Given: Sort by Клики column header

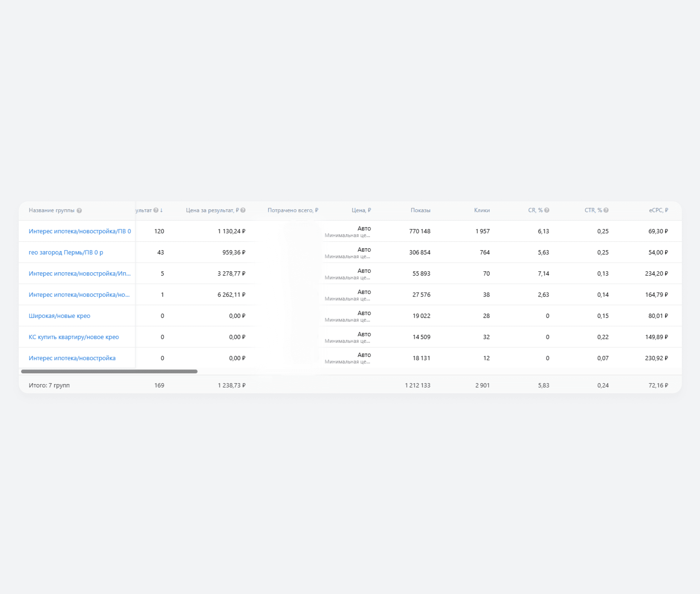Looking at the screenshot, I should 482,210.
